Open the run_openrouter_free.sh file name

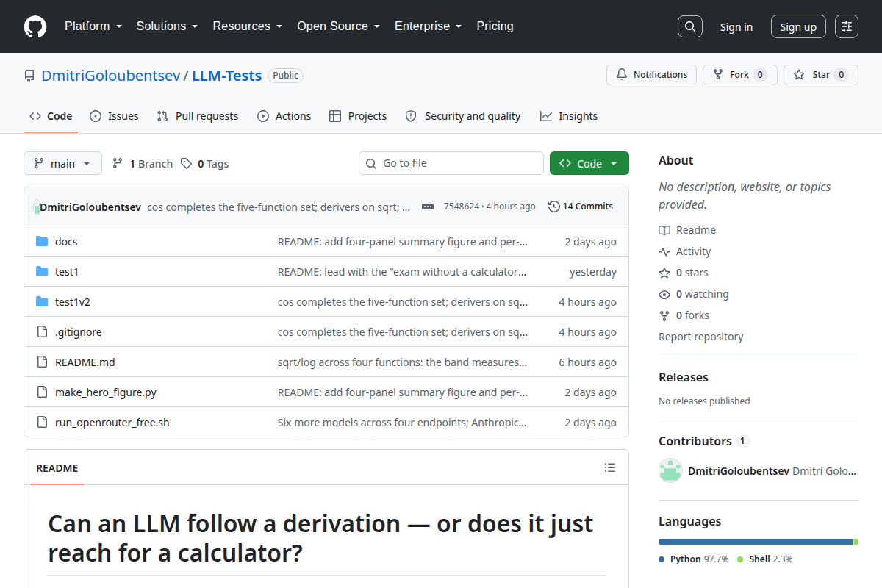112,423
